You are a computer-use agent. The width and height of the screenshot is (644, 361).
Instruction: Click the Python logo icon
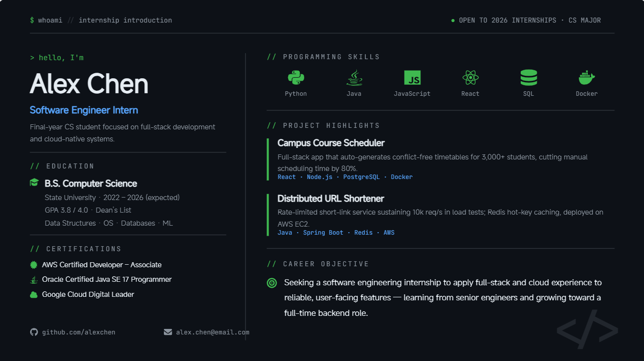pyautogui.click(x=296, y=78)
